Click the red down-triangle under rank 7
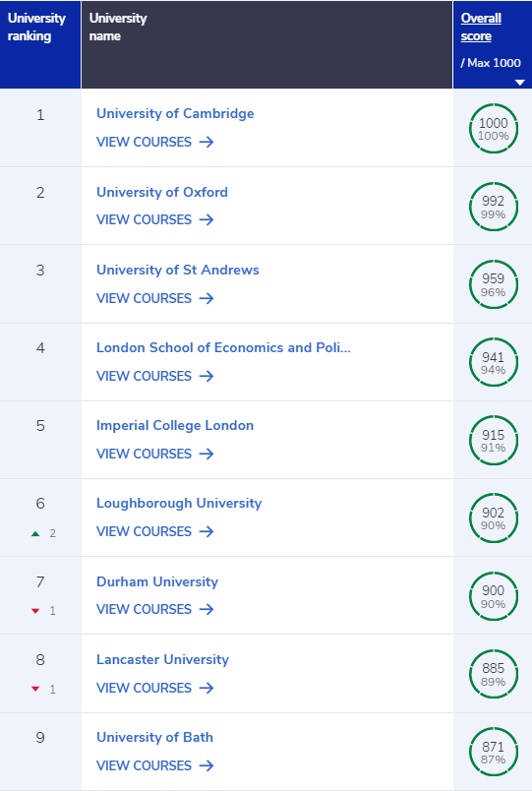Viewport: 532px width, 791px height. [35, 611]
